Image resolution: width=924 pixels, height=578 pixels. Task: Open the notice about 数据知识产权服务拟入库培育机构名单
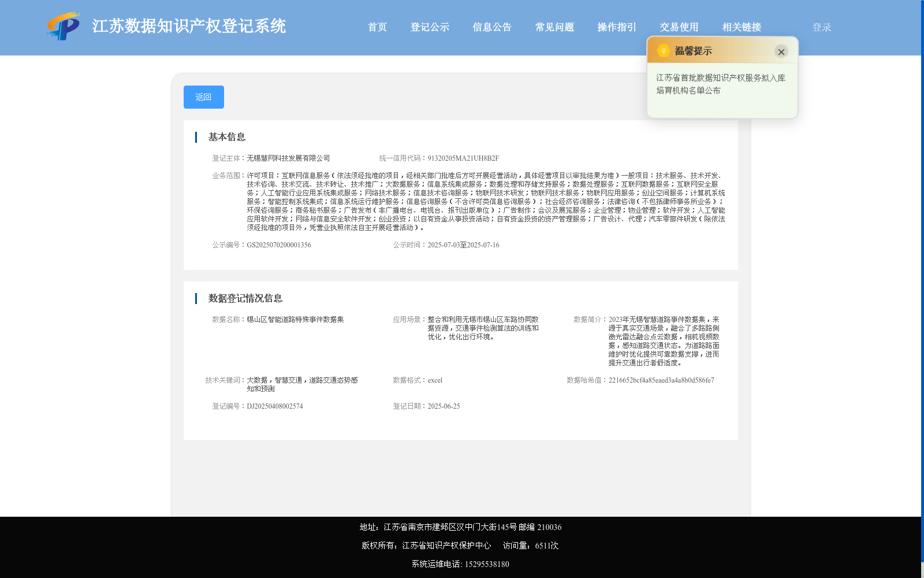tap(720, 84)
